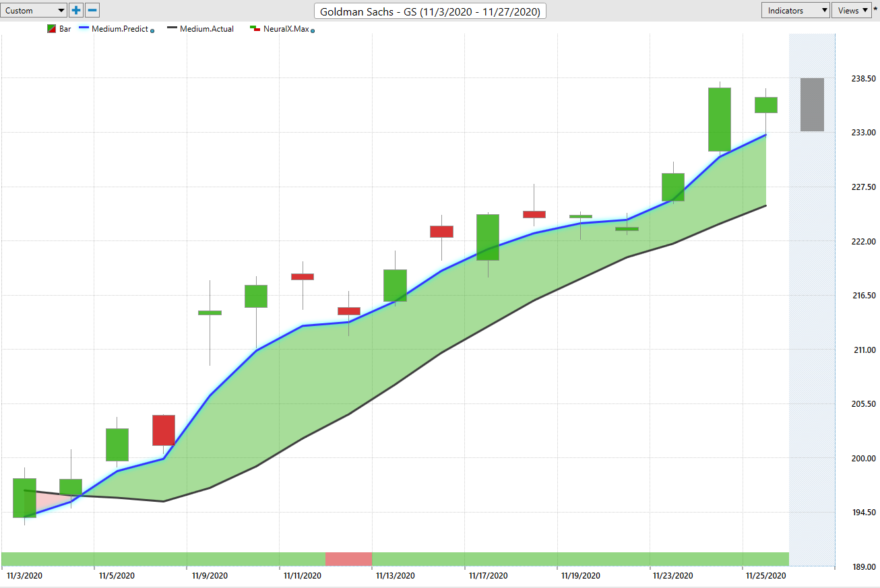Click the 233.00 price axis label

click(863, 133)
